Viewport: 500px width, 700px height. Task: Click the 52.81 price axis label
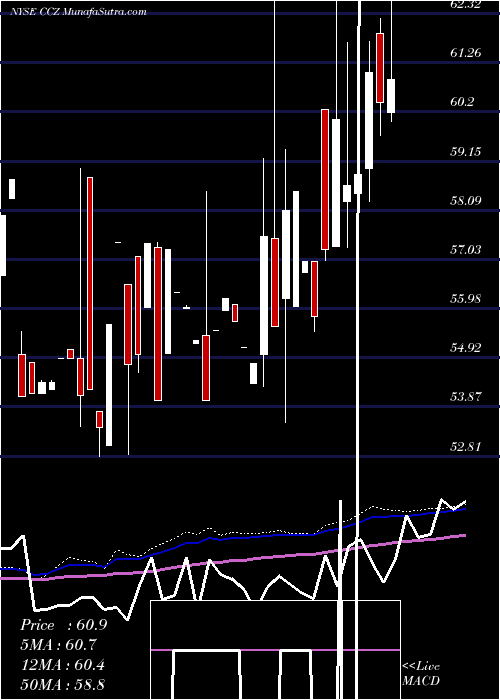pos(466,446)
